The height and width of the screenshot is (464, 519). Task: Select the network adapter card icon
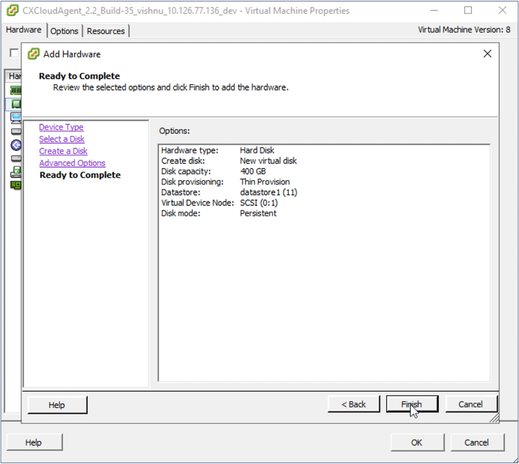coord(16,185)
